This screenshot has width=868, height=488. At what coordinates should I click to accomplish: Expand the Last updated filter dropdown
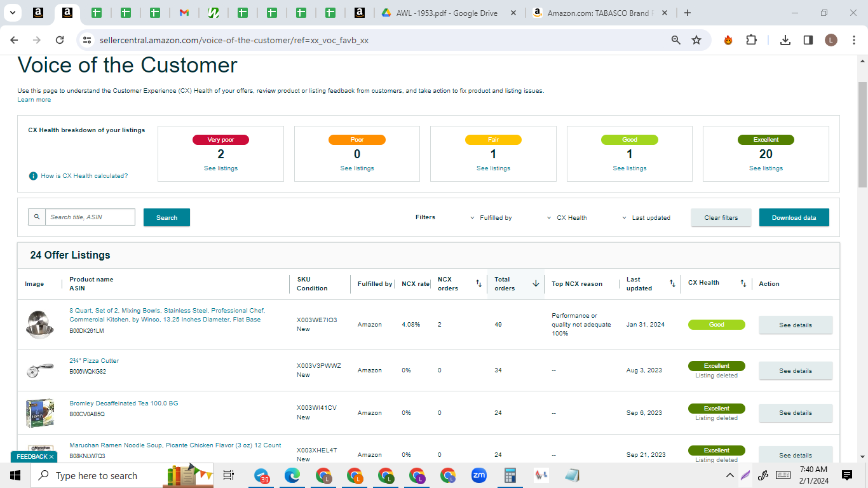click(646, 217)
